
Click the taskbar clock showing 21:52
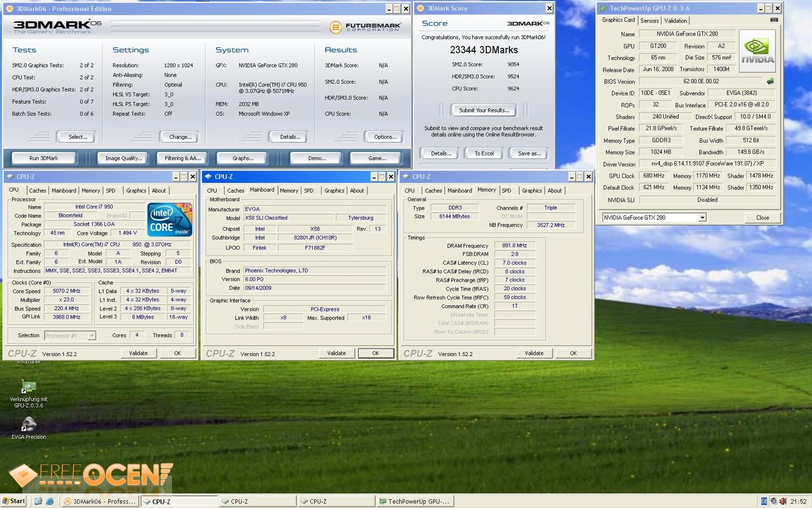coord(798,501)
